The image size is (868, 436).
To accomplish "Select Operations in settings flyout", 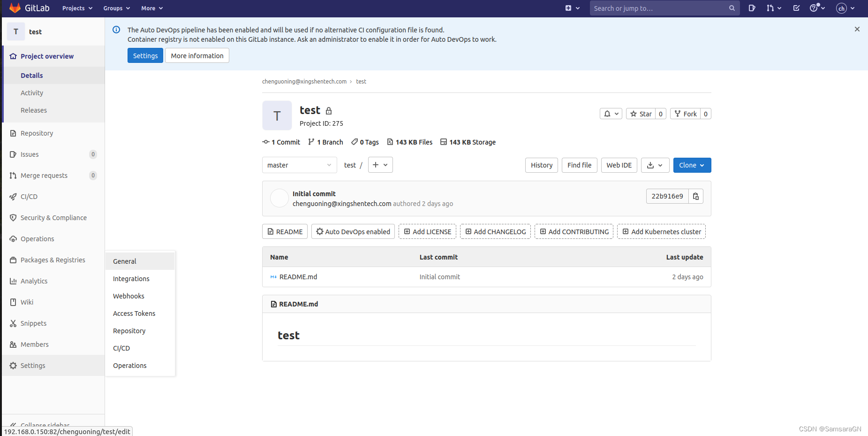I will 140,366.
